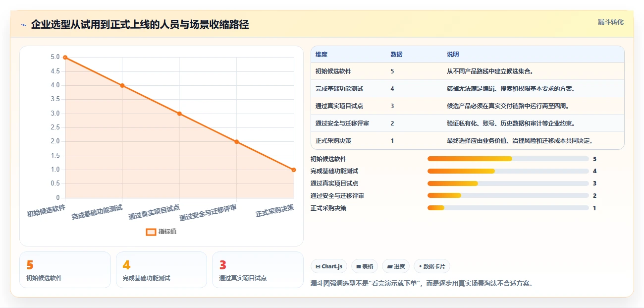
Task: Click table cell 完成基础功能测试
Action: 339,89
